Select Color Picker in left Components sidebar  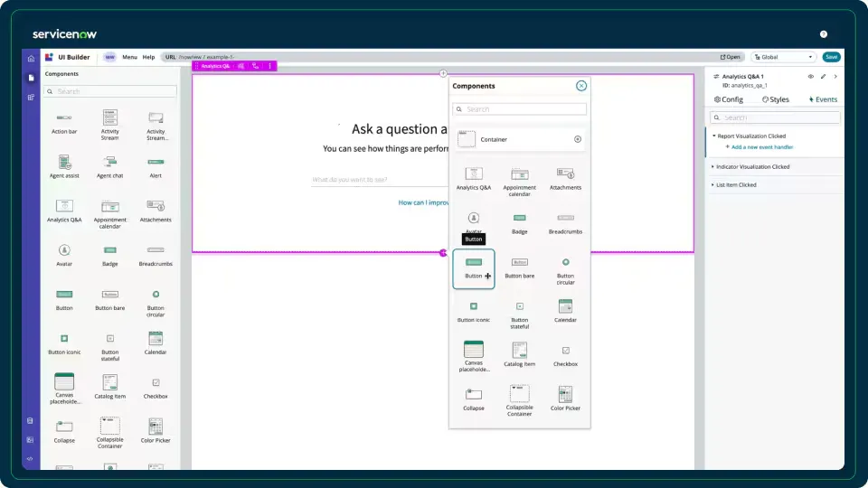(156, 431)
